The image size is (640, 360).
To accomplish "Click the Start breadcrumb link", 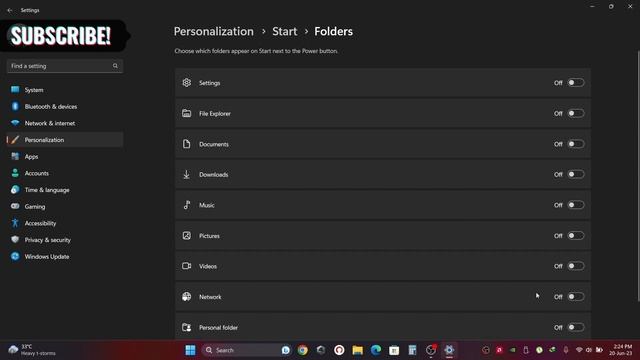I will 284,31.
